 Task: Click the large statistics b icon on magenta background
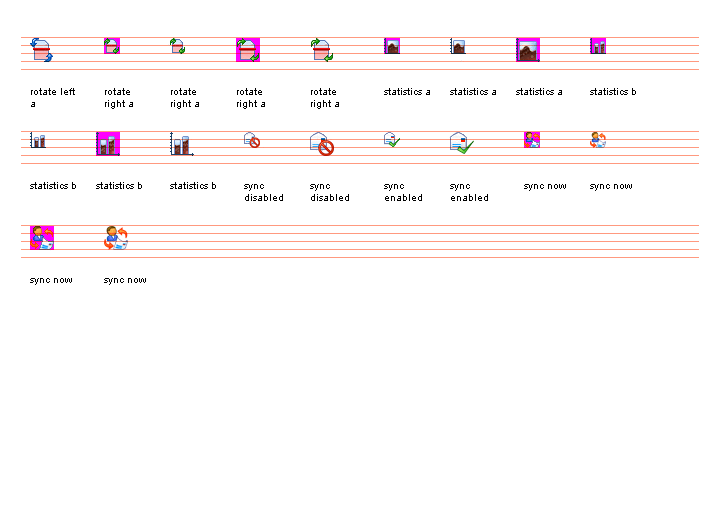[x=108, y=144]
